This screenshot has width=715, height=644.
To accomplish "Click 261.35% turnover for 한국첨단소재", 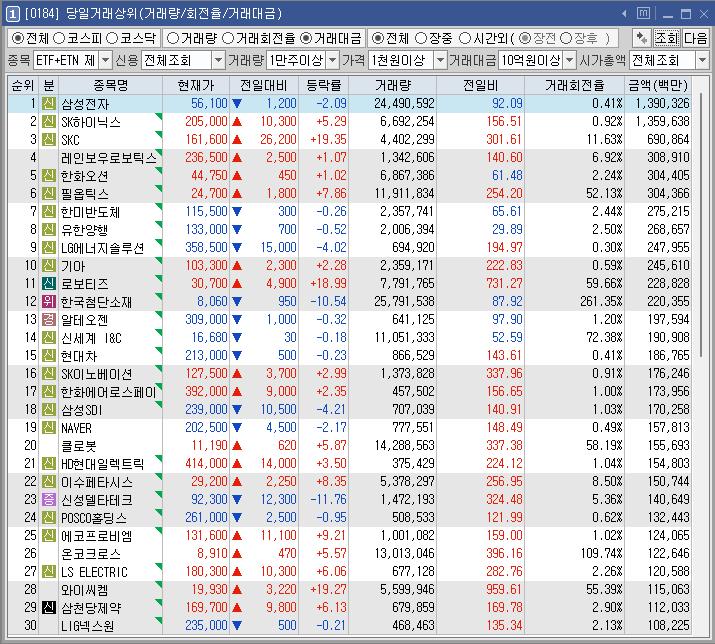I will [601, 301].
